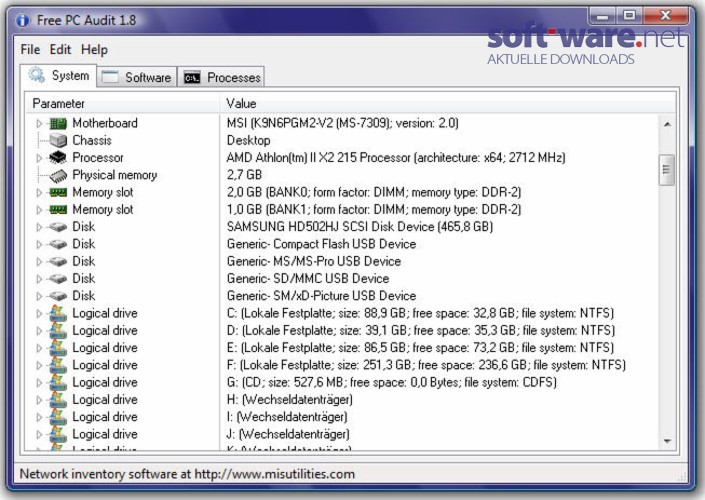
Task: Switch to the Processes tab
Action: pyautogui.click(x=221, y=77)
